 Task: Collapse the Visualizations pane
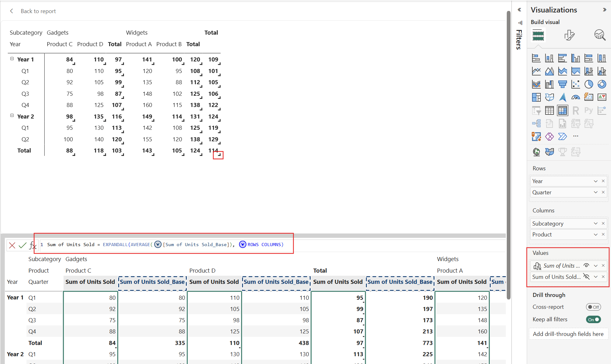(604, 10)
